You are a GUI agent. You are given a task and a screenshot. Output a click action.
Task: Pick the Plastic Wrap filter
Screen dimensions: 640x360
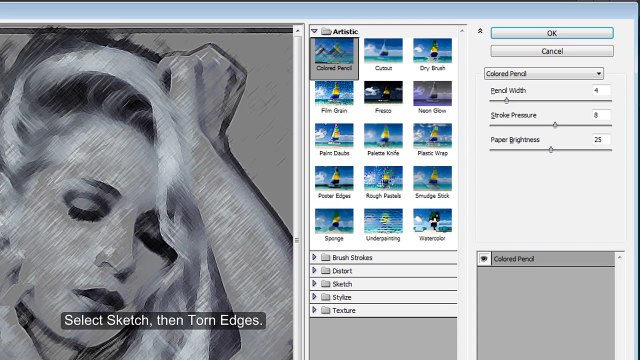(x=432, y=140)
